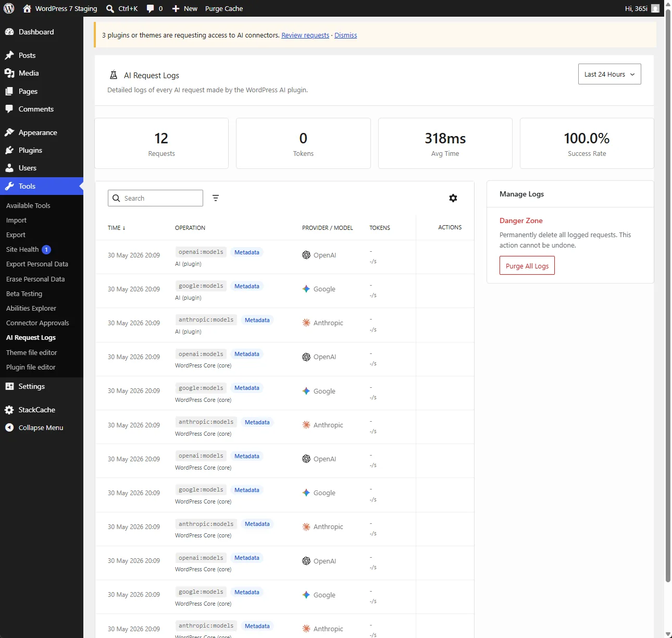
Task: Click Purge Cache in admin bar
Action: pos(224,8)
